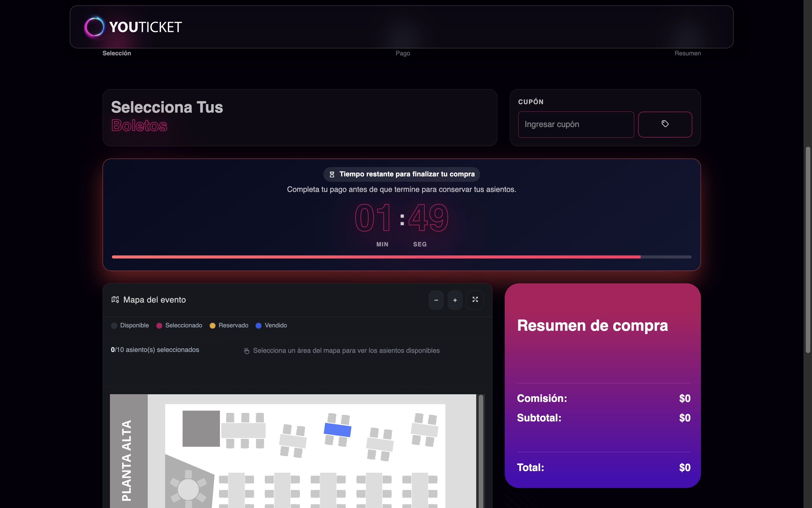Click the SEG label under the timer
812x508 pixels.
click(420, 244)
